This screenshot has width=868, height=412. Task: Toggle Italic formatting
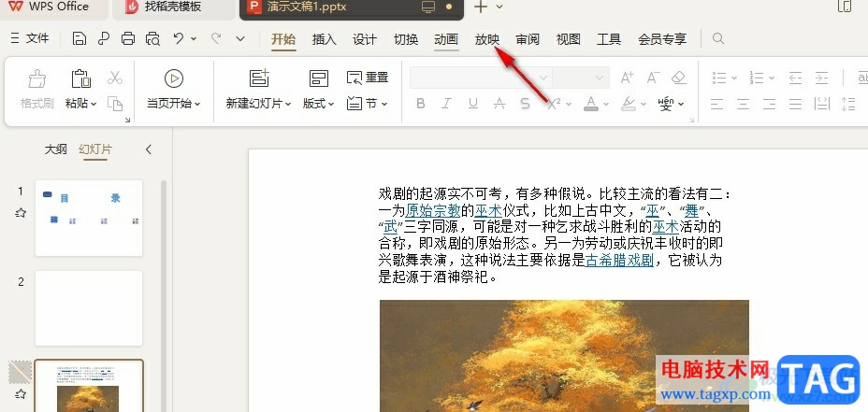coord(447,104)
